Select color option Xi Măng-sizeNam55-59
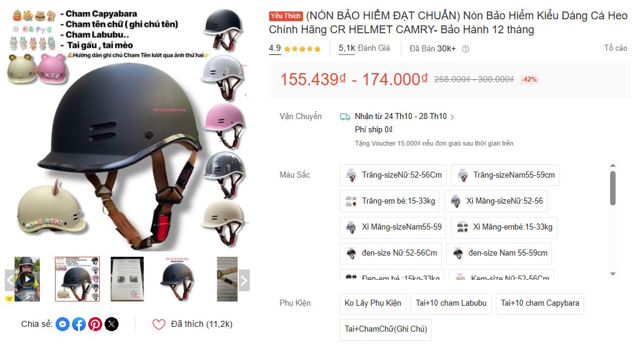 click(x=393, y=227)
